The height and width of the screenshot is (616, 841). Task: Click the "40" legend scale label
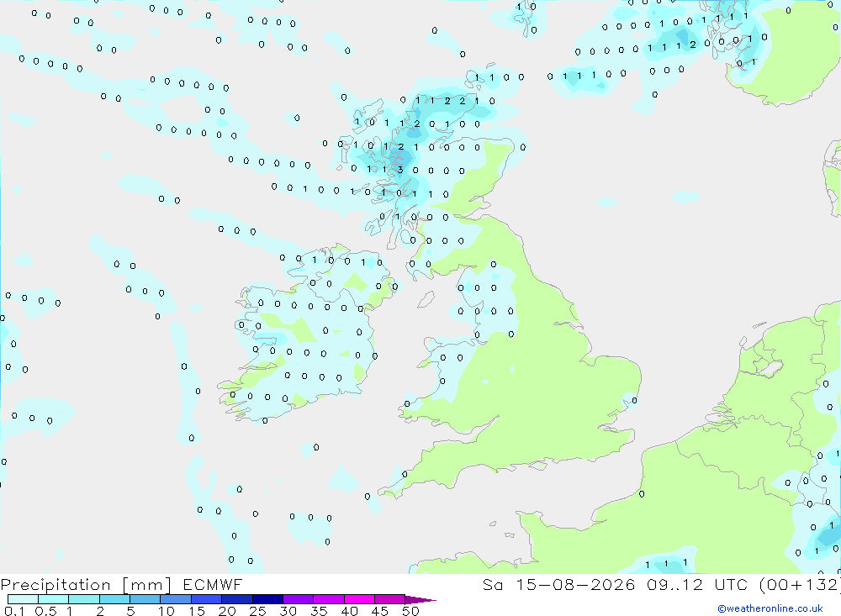pyautogui.click(x=349, y=611)
